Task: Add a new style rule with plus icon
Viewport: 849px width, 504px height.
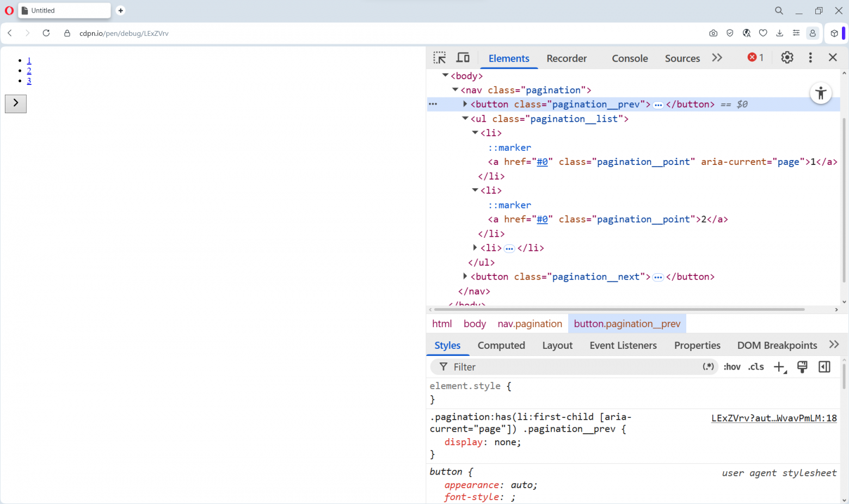Action: pyautogui.click(x=780, y=367)
